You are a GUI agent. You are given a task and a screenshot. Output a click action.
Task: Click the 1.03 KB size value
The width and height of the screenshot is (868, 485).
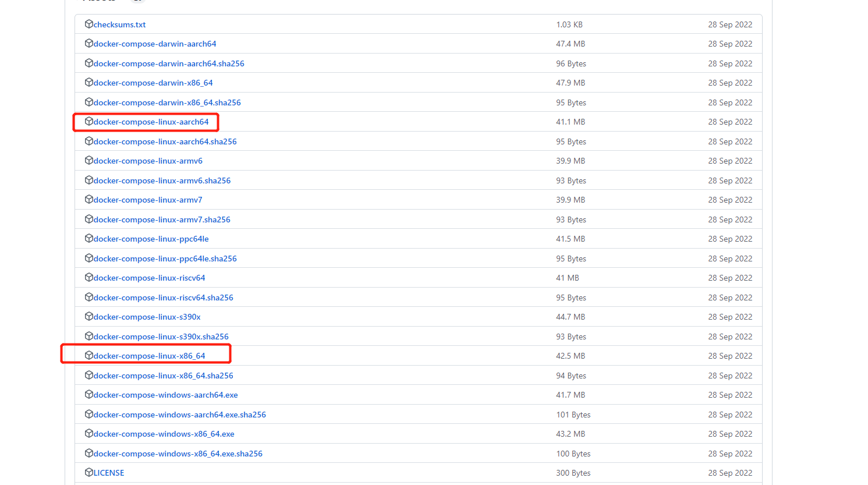tap(569, 24)
